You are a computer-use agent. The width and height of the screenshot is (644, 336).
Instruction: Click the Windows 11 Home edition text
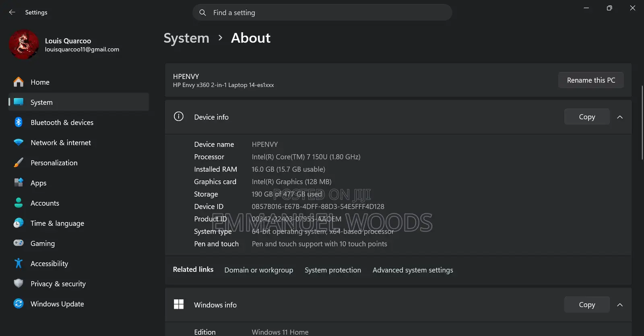click(x=280, y=332)
